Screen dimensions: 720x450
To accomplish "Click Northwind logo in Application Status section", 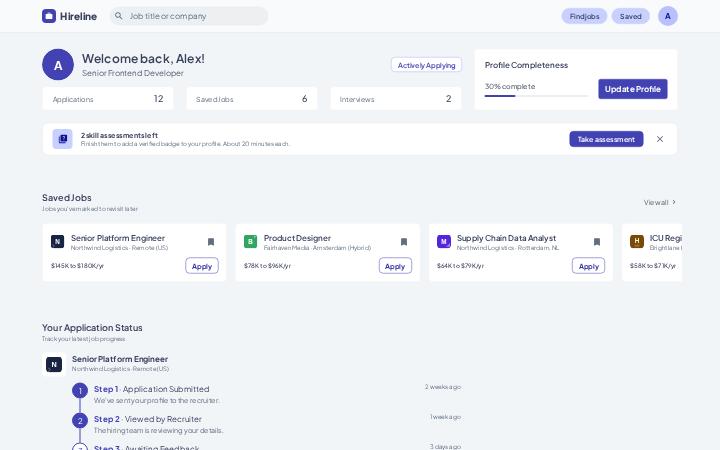I will tap(54, 365).
